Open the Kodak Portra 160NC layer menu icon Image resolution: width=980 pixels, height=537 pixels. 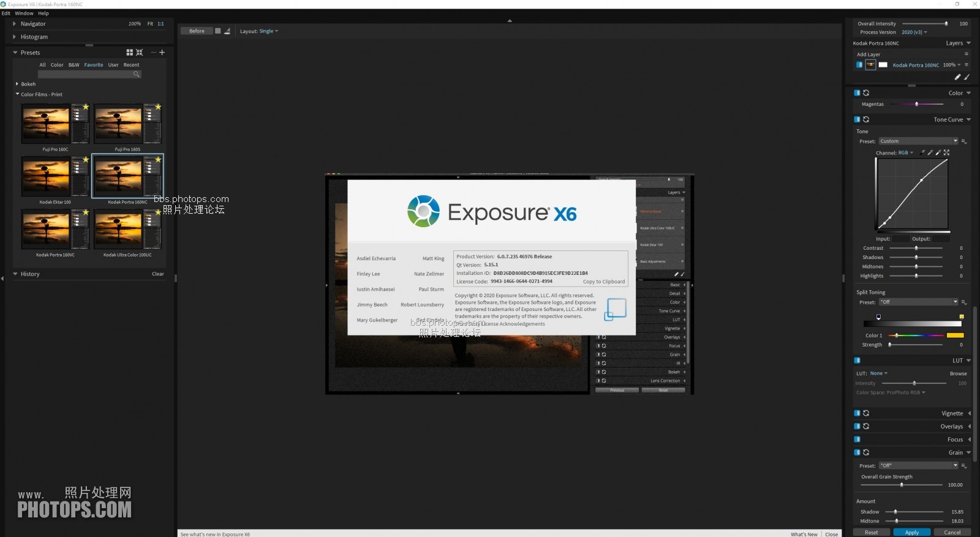click(967, 65)
